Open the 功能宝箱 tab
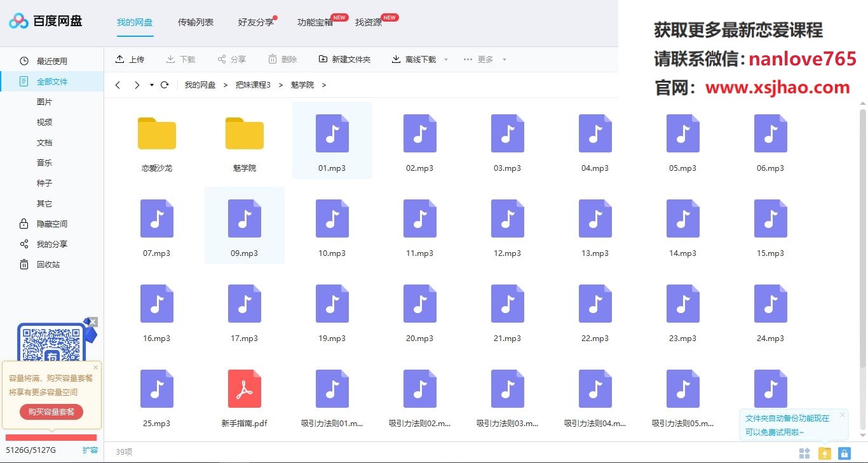The image size is (868, 463). click(315, 22)
